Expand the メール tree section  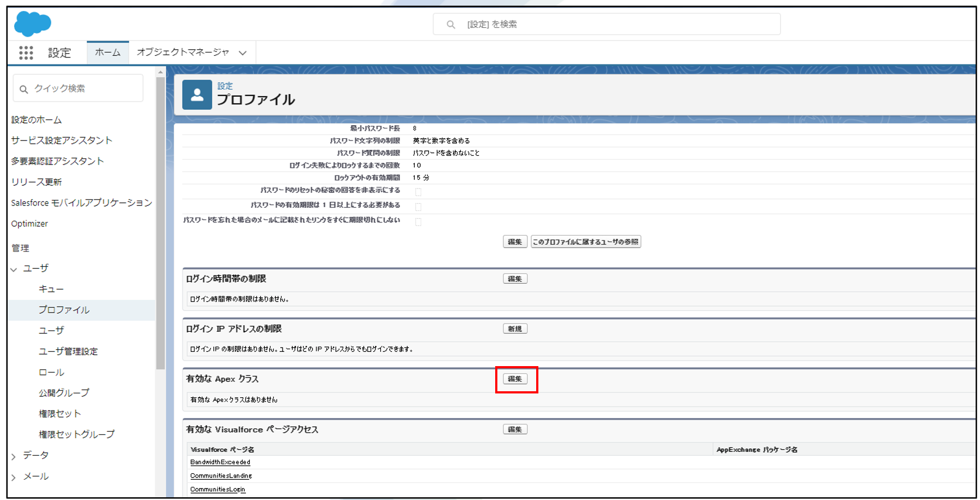(x=14, y=477)
